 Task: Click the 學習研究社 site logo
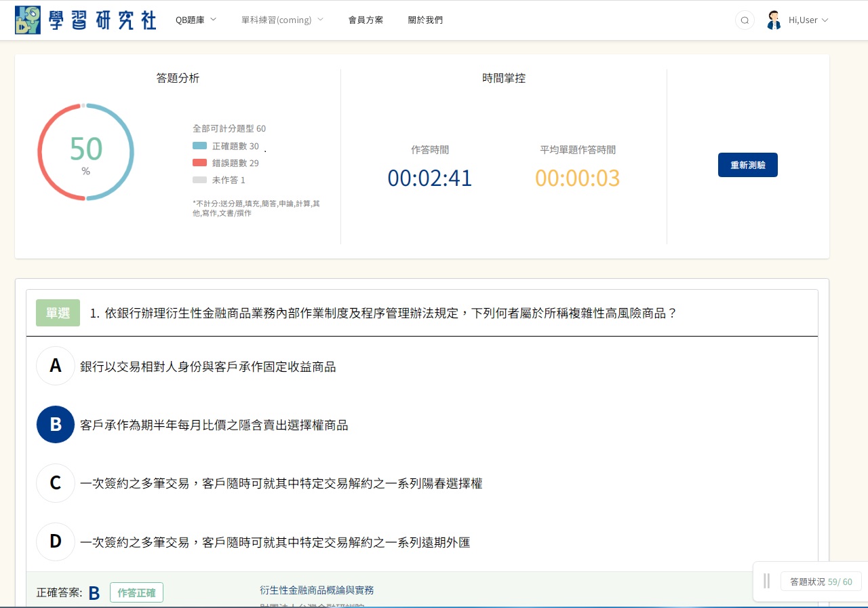[x=85, y=20]
